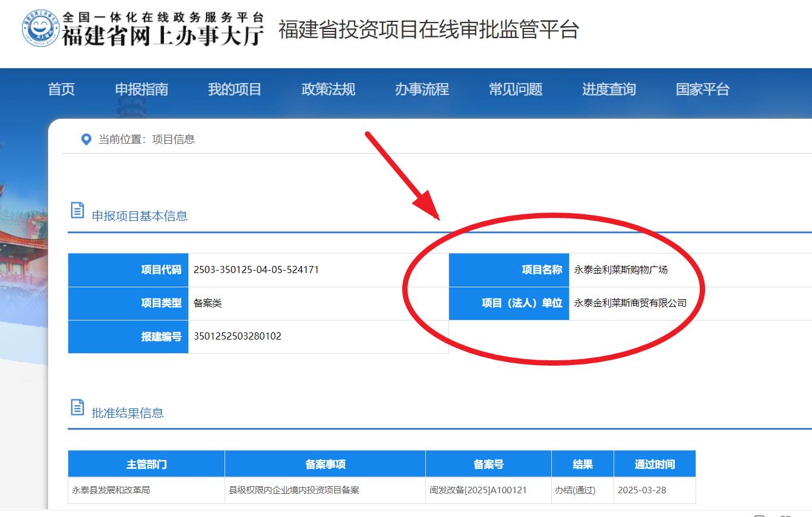Select 常见问题 in the navigation bar
Viewport: 812px width, 517px height.
click(x=516, y=89)
